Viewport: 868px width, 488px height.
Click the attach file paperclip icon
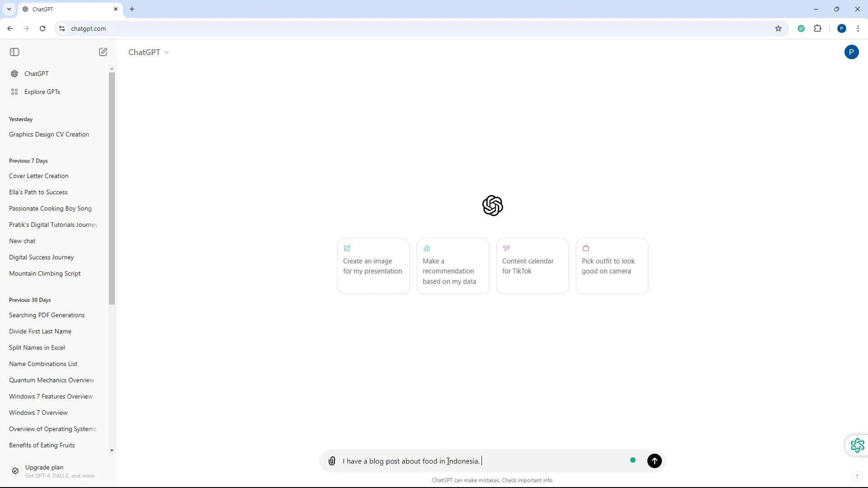(x=332, y=461)
